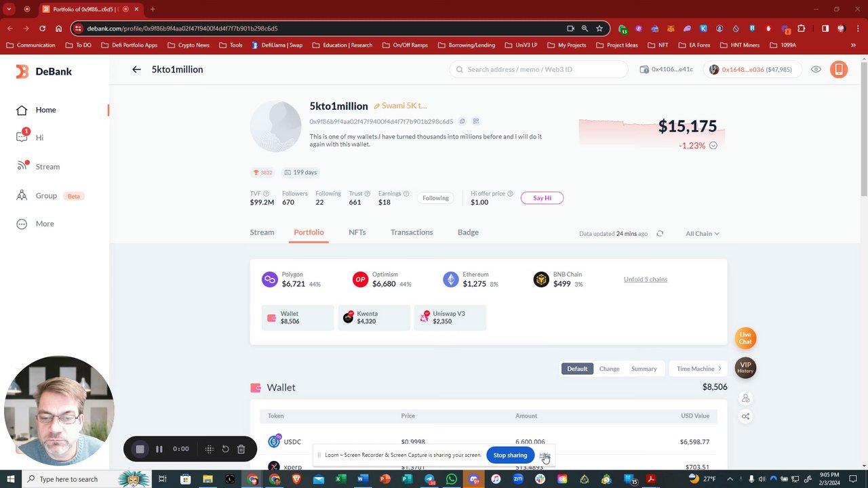
Task: Select the Change view toggle
Action: [609, 369]
